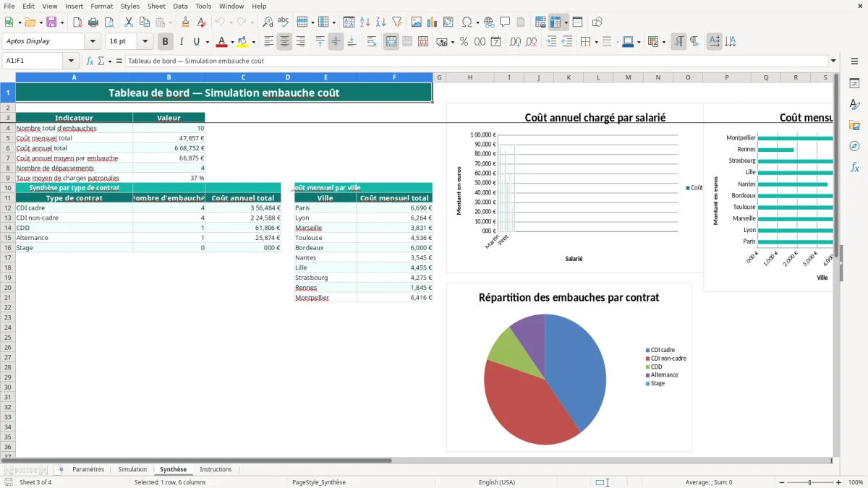Open Conditional Formatting dropdown arrow
The width and height of the screenshot is (868, 488).
coord(664,42)
